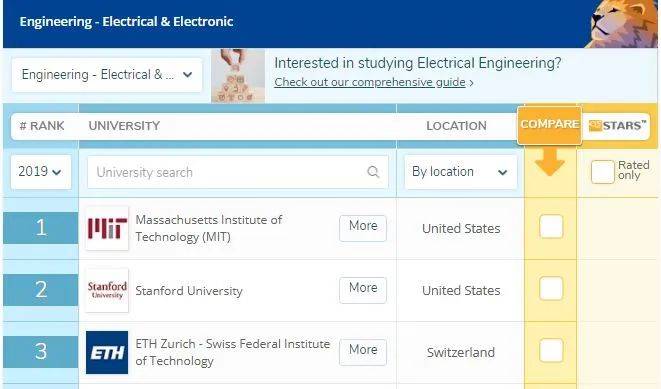Tick the compare checkbox for Stanford University
Image resolution: width=661 pixels, height=389 pixels.
pos(551,288)
